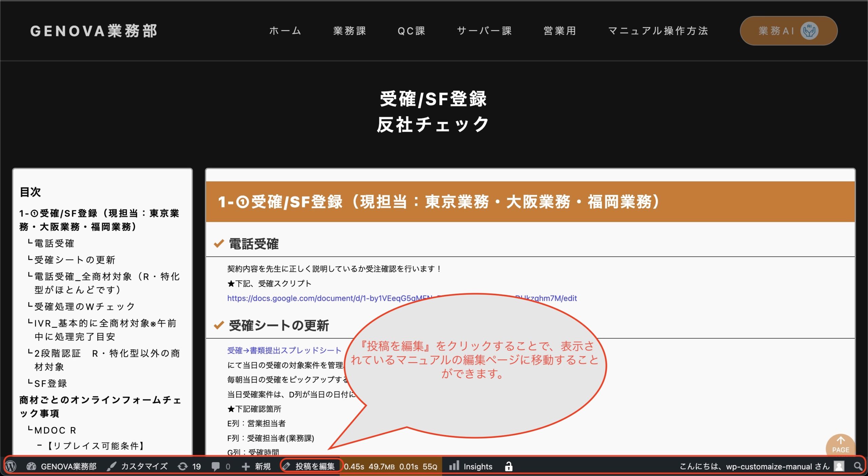
Task: Open the Query Monitor performance stats
Action: point(390,467)
